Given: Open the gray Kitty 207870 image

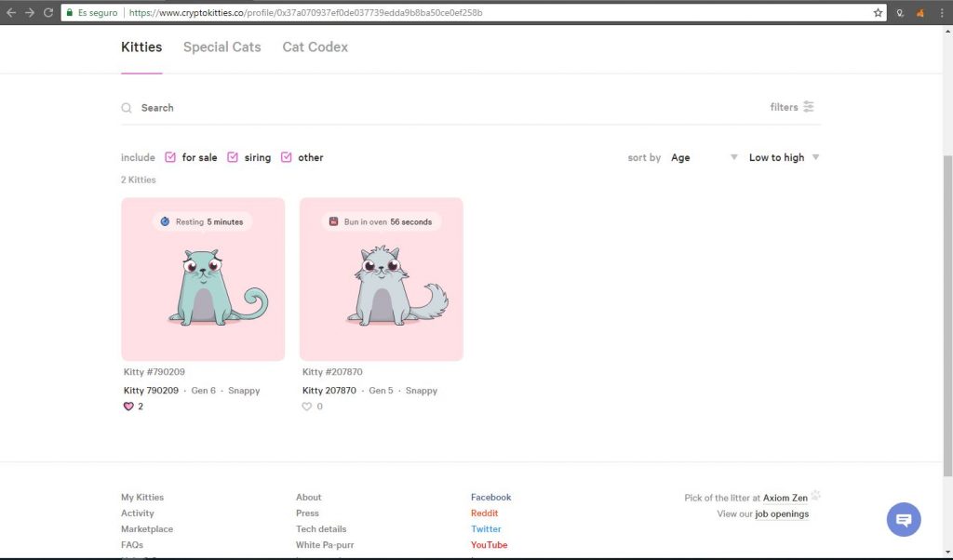Looking at the screenshot, I should pyautogui.click(x=382, y=279).
